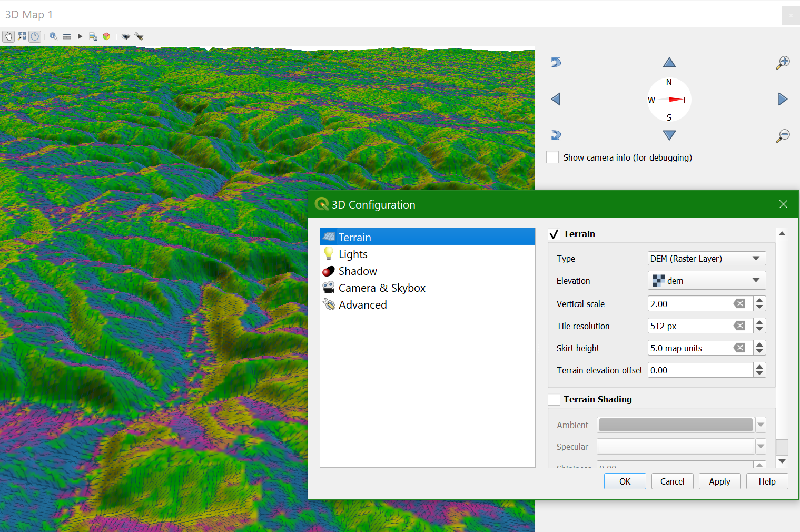Increase Terrain elevation offset with up arrow
The height and width of the screenshot is (532, 800).
pyautogui.click(x=759, y=366)
